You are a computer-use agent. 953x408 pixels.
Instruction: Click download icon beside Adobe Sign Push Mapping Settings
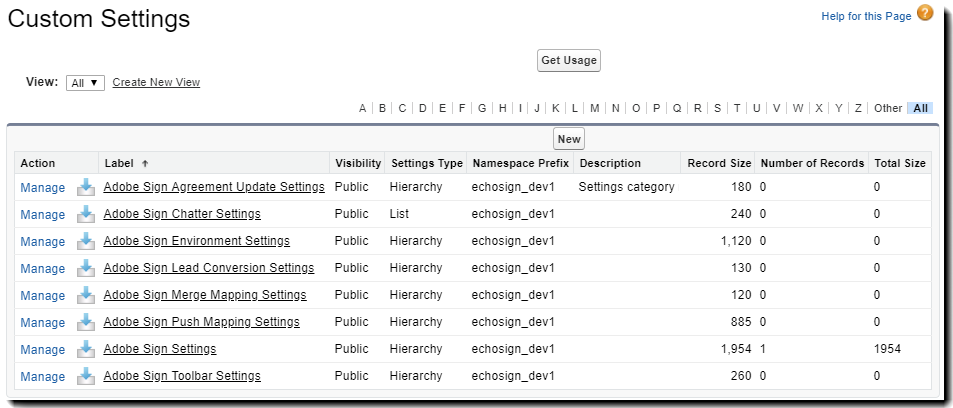[85, 322]
